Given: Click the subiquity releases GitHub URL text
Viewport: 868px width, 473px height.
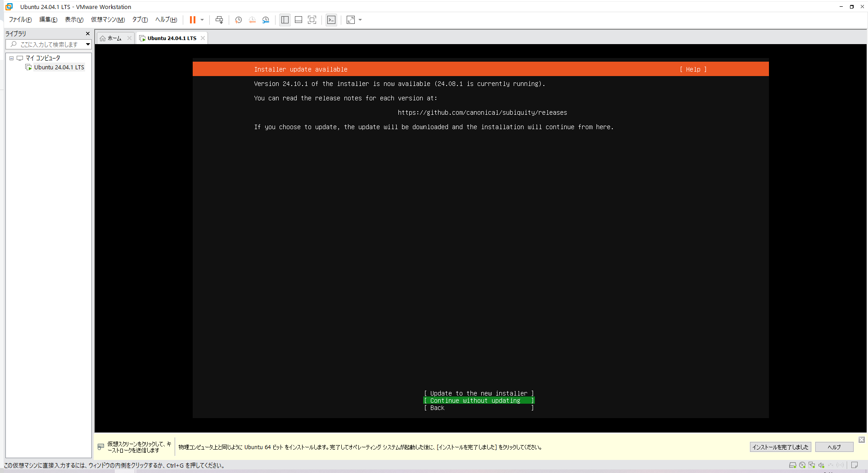Looking at the screenshot, I should (482, 113).
